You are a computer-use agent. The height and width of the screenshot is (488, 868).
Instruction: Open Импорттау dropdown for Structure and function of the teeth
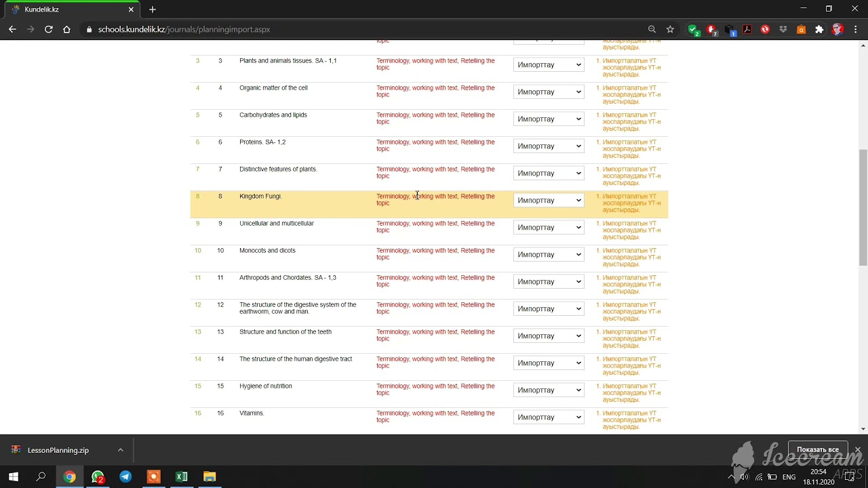[x=549, y=335]
